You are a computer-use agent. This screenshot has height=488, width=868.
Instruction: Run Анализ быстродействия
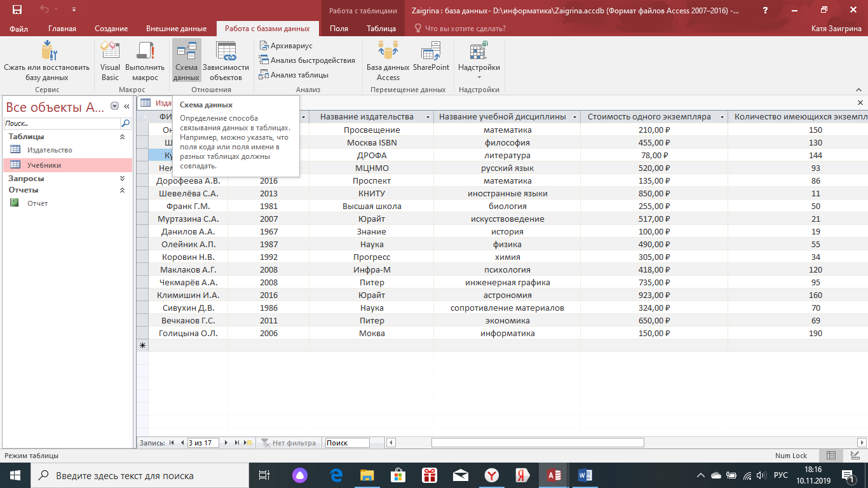pyautogui.click(x=307, y=60)
